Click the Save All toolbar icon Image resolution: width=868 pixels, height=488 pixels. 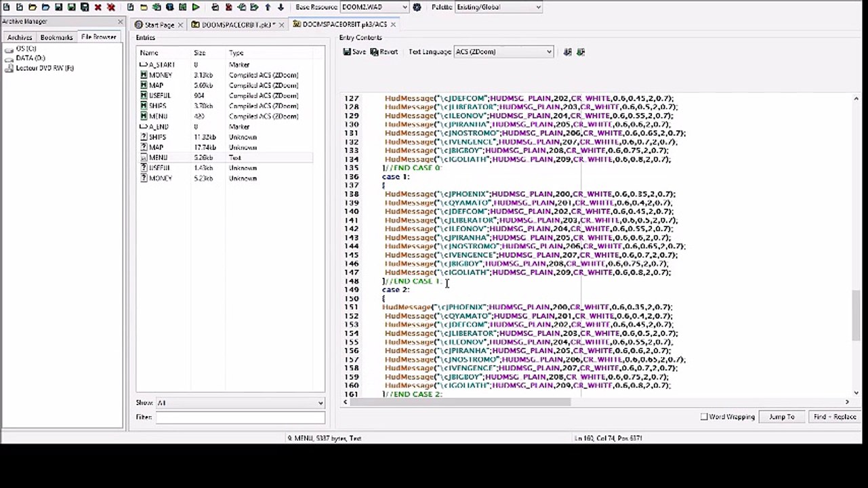pos(84,7)
